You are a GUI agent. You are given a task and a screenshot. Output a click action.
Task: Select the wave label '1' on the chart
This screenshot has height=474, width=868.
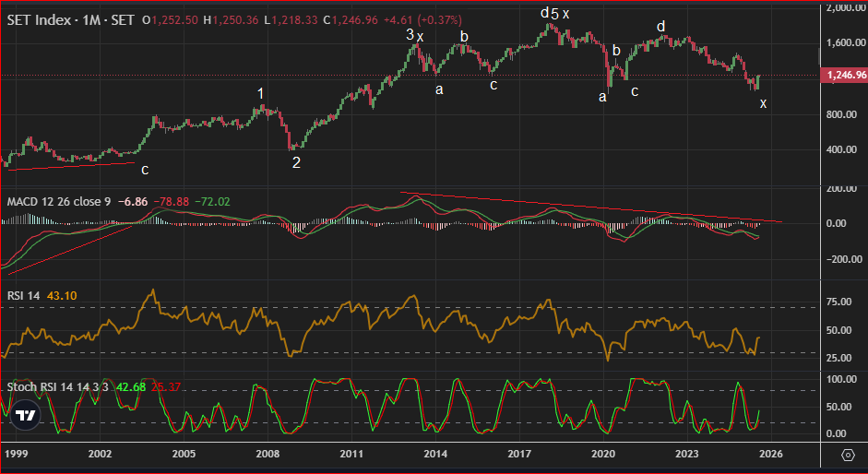click(261, 93)
